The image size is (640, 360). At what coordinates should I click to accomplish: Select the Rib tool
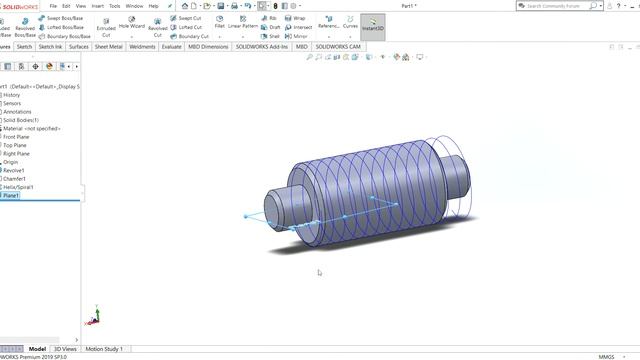pos(269,18)
